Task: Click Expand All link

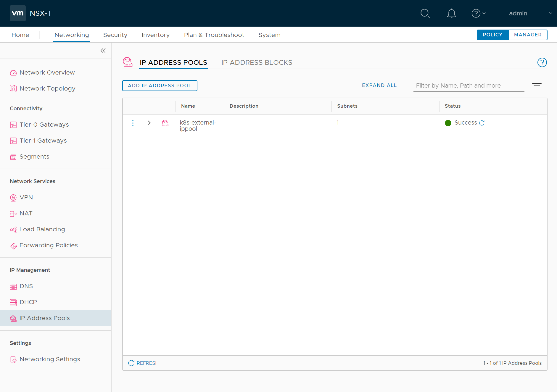Action: [x=379, y=85]
